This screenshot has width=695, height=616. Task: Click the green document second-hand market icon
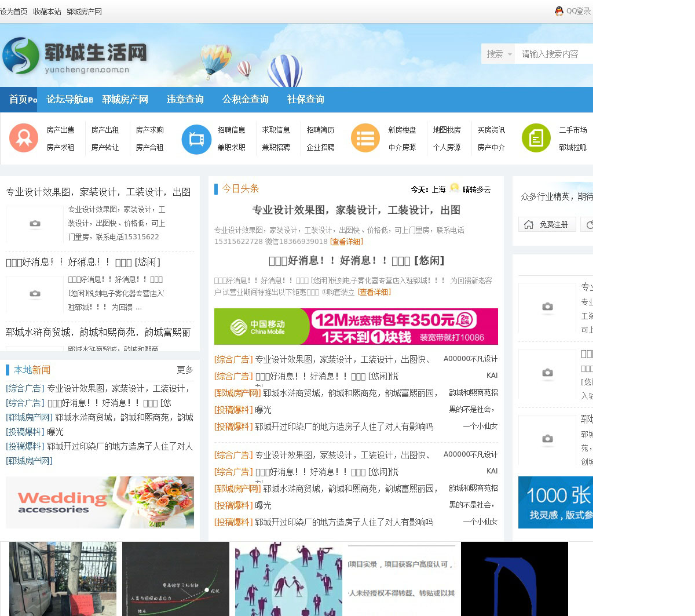click(x=536, y=138)
